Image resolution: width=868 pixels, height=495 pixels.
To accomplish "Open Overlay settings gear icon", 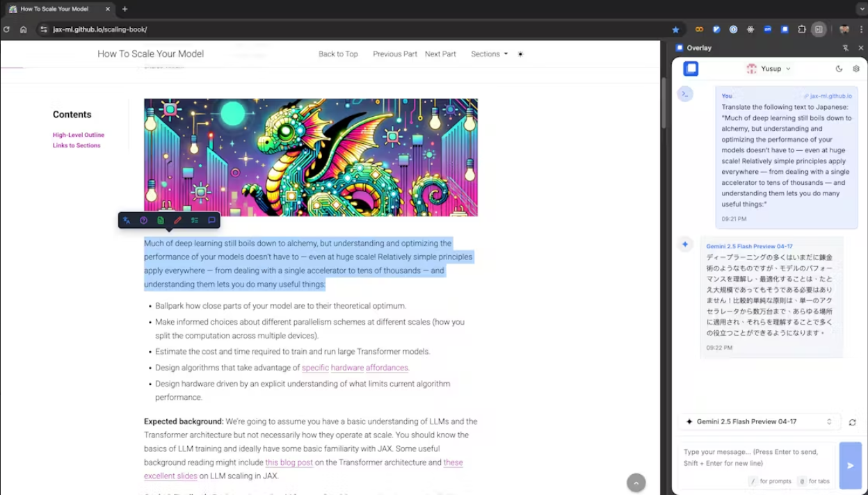I will [856, 69].
